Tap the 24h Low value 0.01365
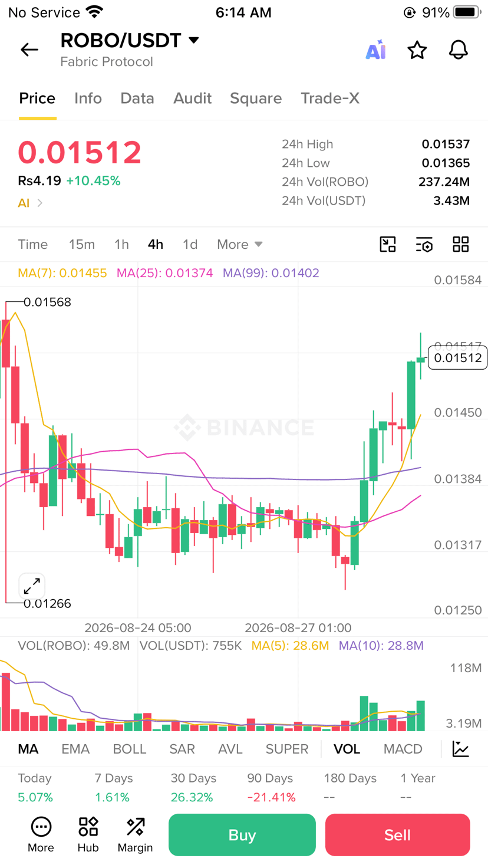Viewport: 488px width, 868px height. (x=446, y=163)
